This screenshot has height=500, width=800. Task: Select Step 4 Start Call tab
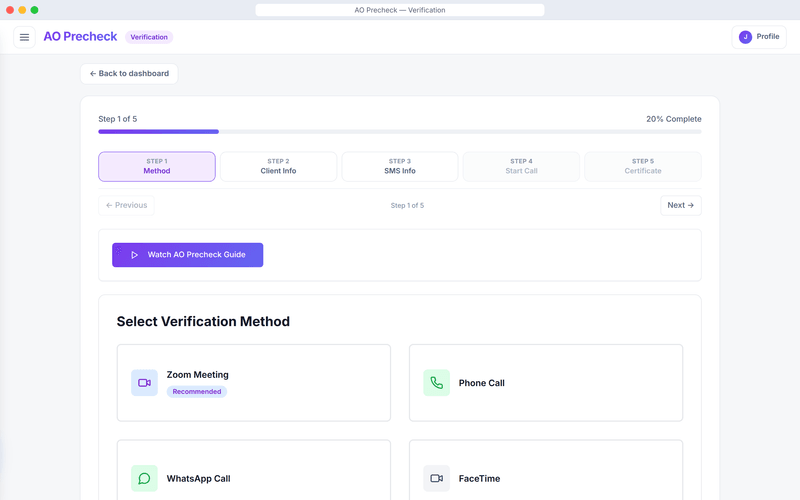click(521, 166)
